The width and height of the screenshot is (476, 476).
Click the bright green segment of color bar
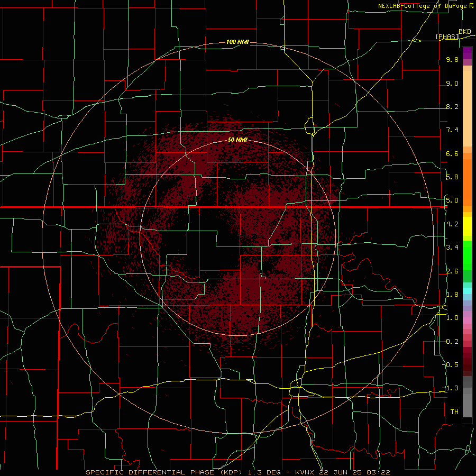pyautogui.click(x=467, y=255)
